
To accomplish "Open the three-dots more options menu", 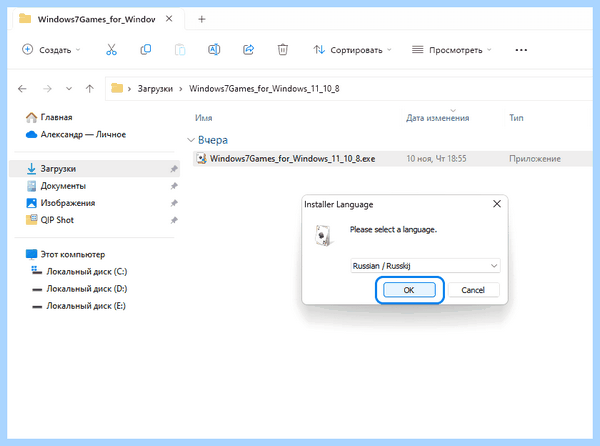I will click(x=521, y=50).
